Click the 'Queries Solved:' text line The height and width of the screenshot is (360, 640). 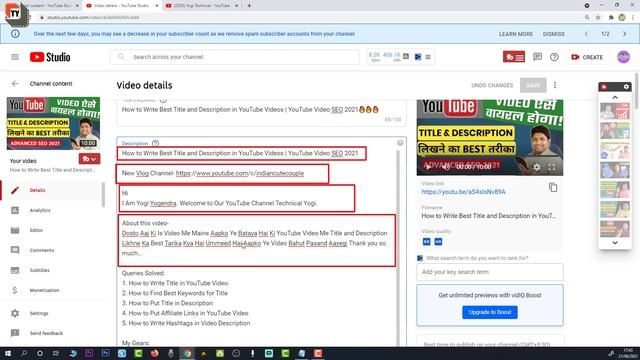click(x=143, y=273)
